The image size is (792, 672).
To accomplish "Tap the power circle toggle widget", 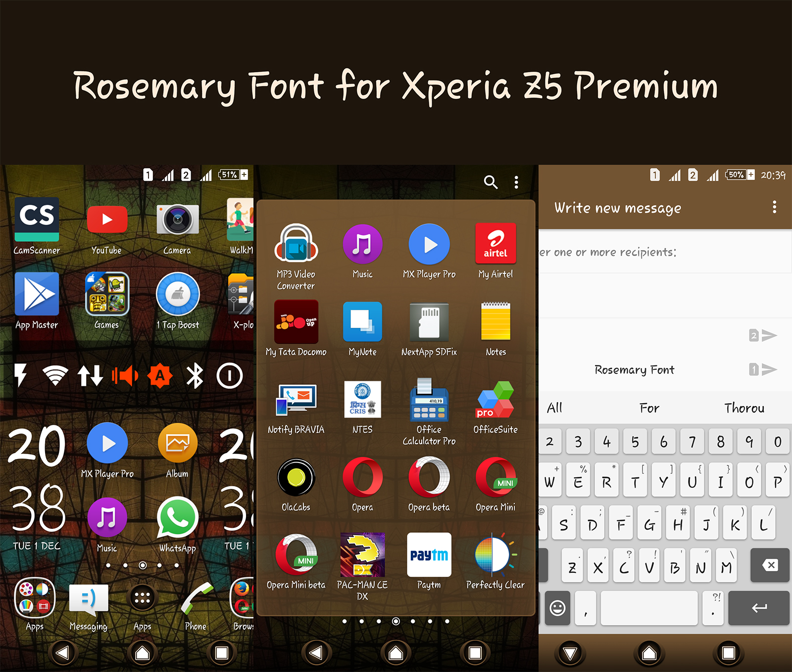I will (x=230, y=376).
